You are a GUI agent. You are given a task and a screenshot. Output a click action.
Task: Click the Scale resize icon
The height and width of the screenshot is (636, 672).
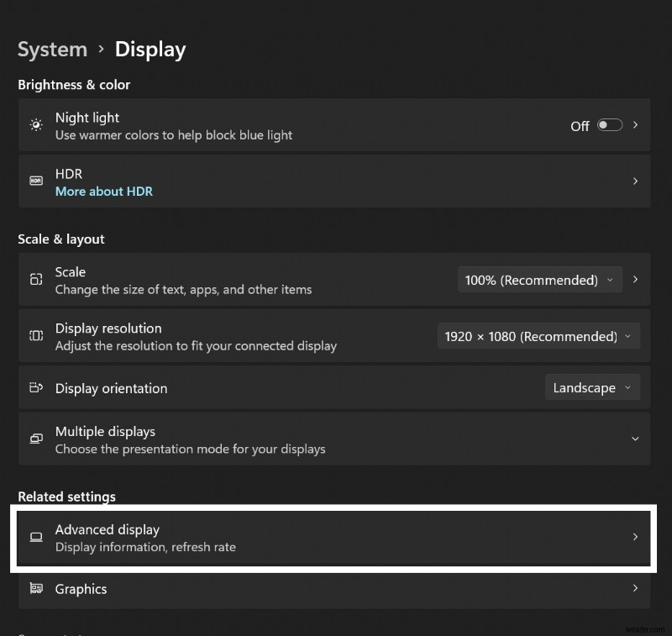click(x=35, y=279)
